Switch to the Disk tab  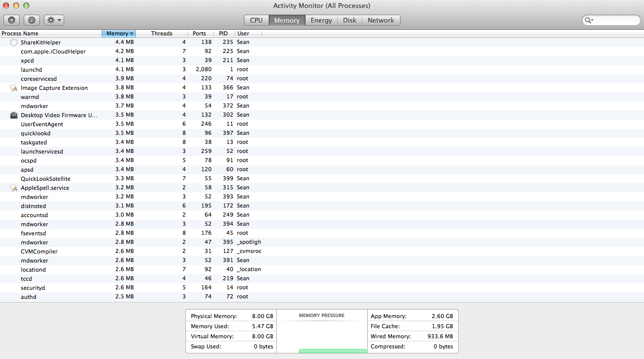pyautogui.click(x=350, y=20)
